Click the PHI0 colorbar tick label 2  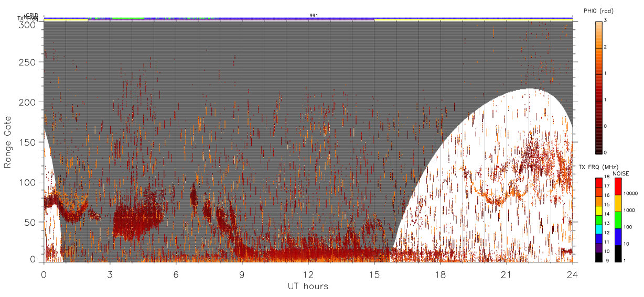[605, 48]
